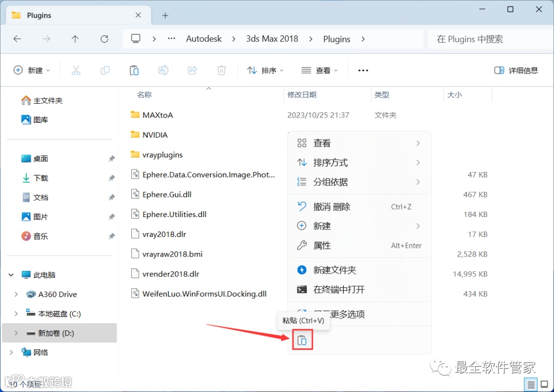554x392 pixels.
Task: Sort by 修改日期 column header
Action: [302, 95]
